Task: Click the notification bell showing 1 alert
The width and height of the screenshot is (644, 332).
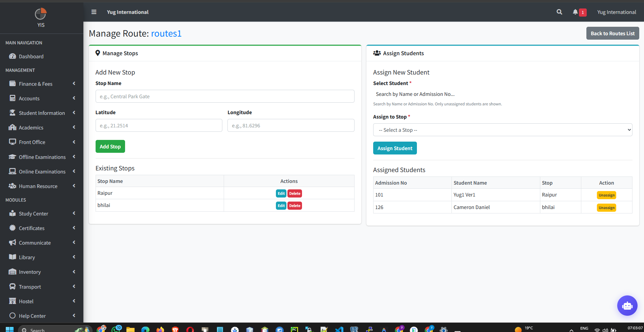Action: [x=576, y=12]
